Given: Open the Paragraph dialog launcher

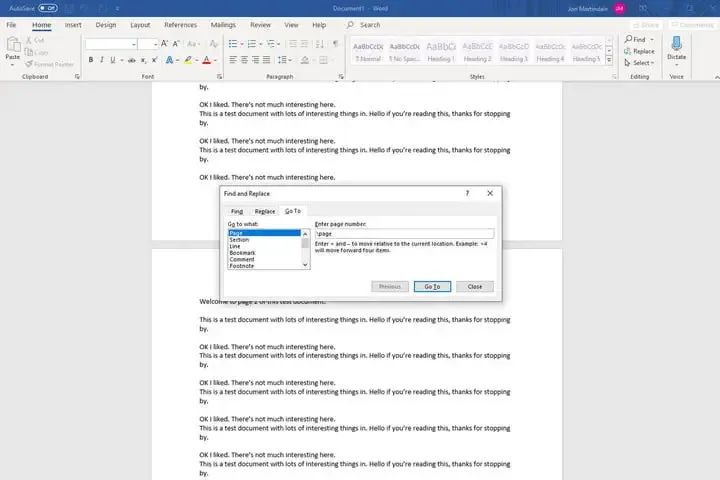Looking at the screenshot, I should [x=341, y=77].
